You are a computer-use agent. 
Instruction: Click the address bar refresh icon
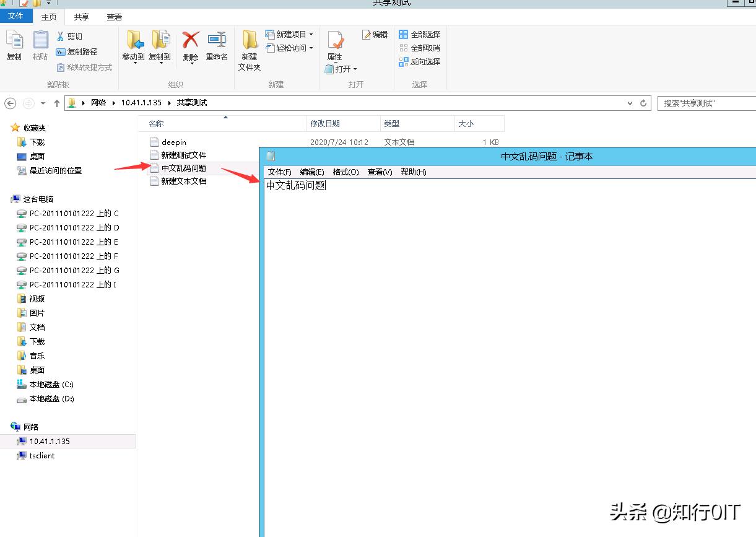(x=642, y=103)
